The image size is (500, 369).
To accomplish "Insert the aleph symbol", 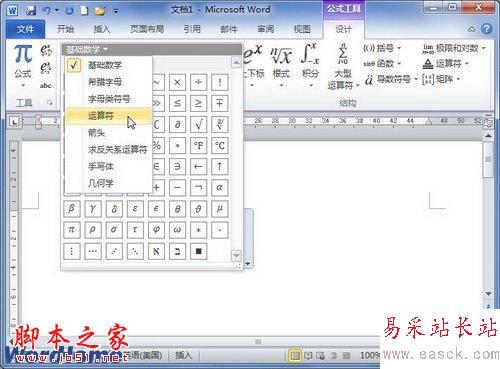I will click(156, 251).
